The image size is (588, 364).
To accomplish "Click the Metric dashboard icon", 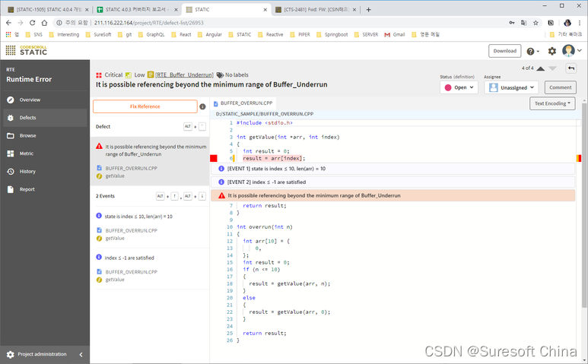I will pyautogui.click(x=11, y=154).
